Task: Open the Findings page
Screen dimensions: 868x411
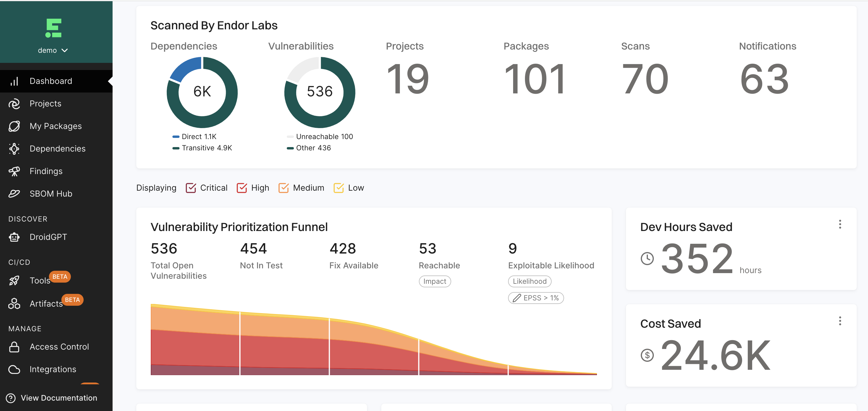Action: [x=56, y=171]
